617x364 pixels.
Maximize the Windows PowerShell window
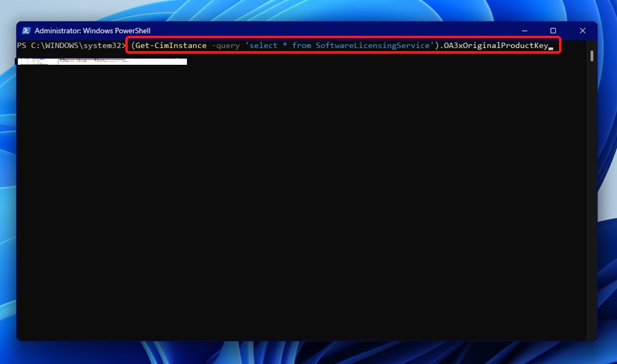(553, 31)
